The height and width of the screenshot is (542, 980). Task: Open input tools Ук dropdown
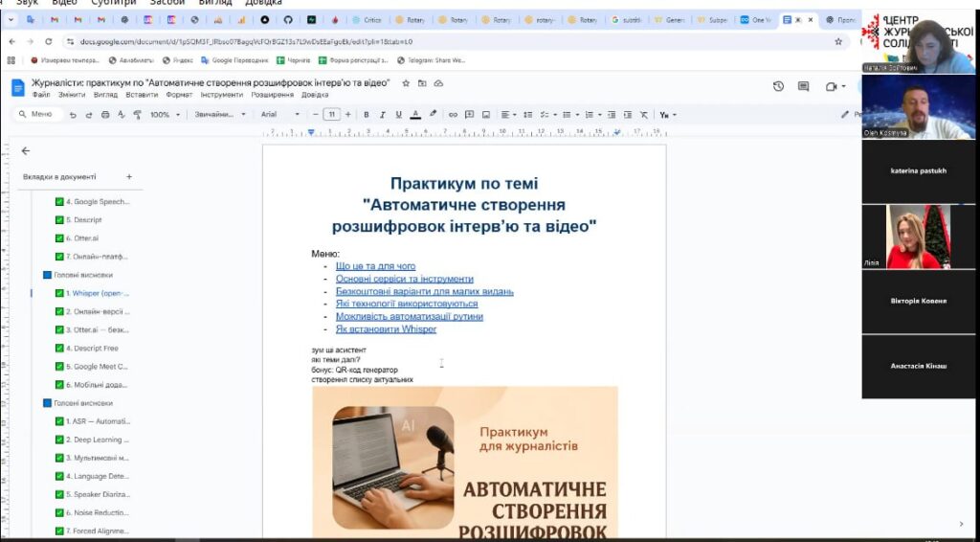[x=667, y=115]
